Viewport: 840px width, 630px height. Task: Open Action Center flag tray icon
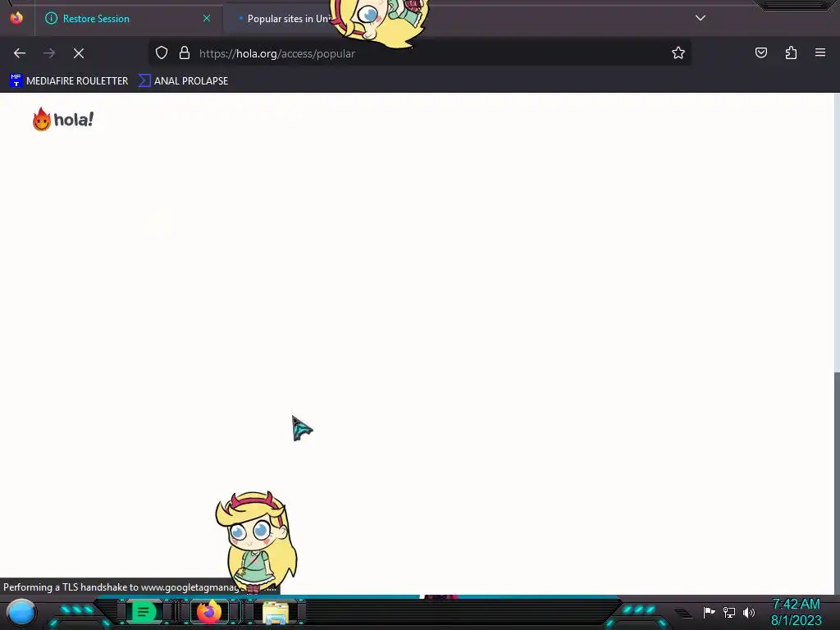coord(709,612)
